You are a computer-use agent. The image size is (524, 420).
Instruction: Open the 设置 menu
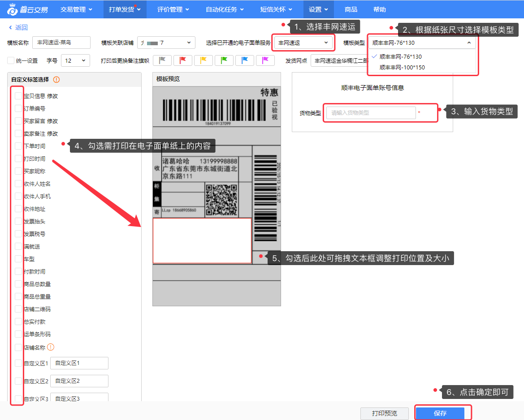point(318,9)
